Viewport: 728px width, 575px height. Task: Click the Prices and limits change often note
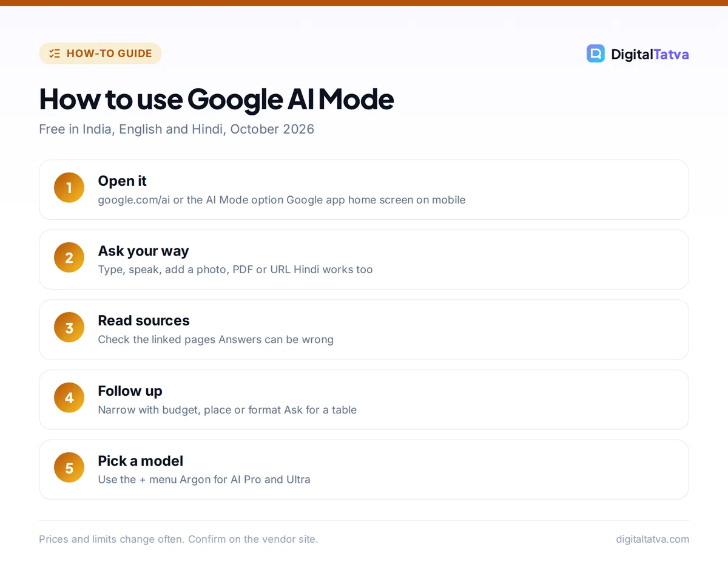178,539
